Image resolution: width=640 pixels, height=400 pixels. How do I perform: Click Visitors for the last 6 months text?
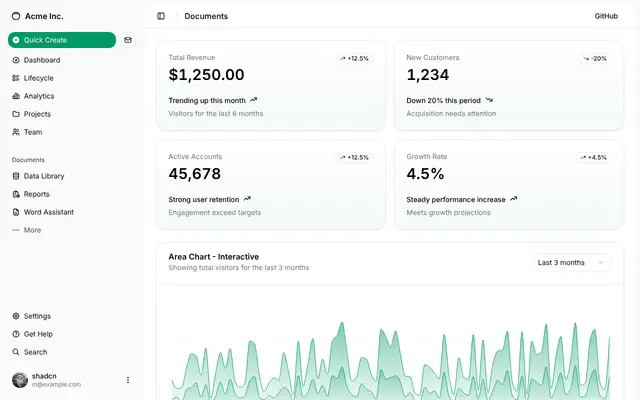tap(216, 113)
